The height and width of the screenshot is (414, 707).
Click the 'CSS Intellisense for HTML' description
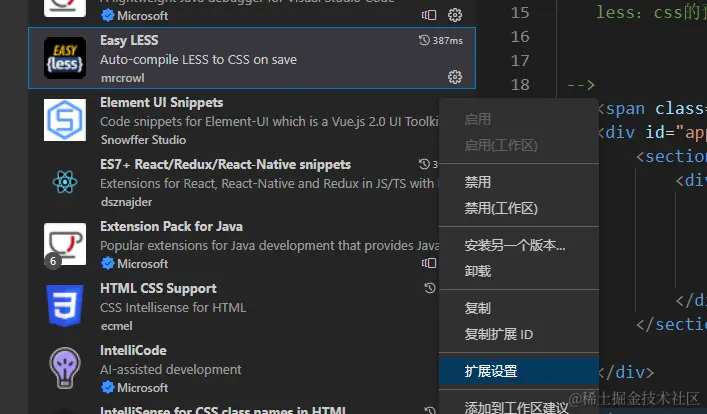173,308
